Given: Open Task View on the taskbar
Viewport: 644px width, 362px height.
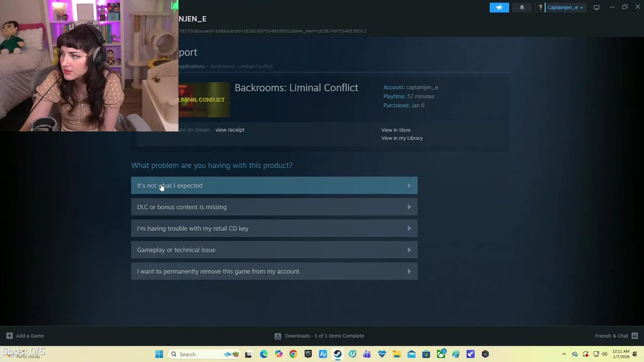Looking at the screenshot, I should point(248,354).
